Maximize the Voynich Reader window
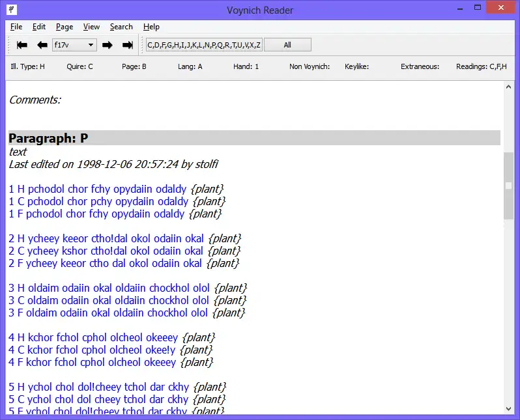520x420 pixels. click(478, 8)
